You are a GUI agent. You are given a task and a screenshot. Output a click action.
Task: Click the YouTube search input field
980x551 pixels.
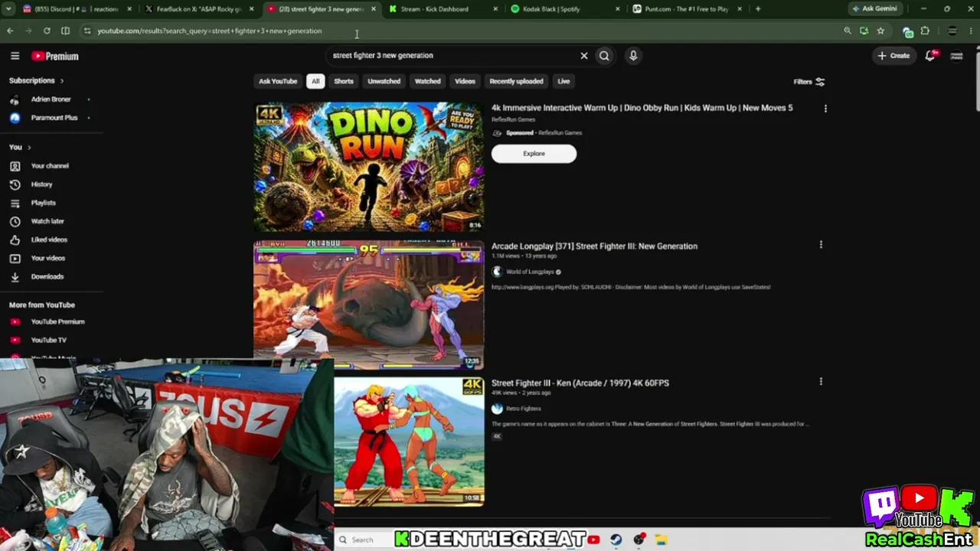tap(452, 55)
